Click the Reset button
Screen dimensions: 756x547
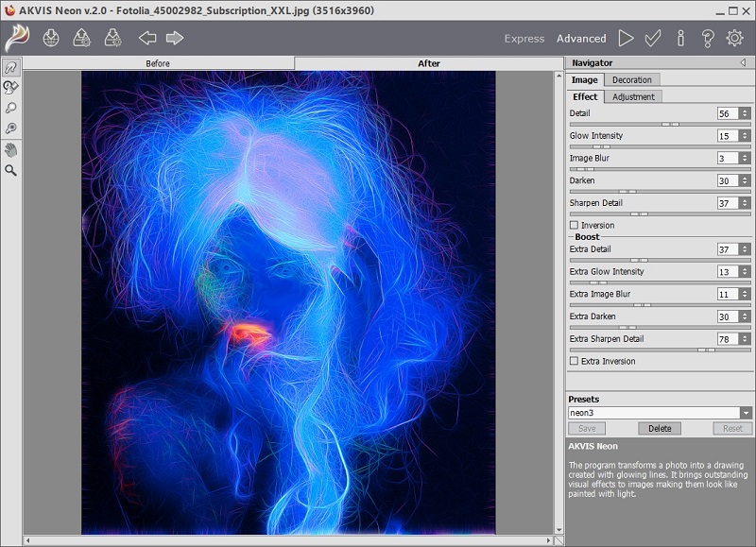coord(732,429)
